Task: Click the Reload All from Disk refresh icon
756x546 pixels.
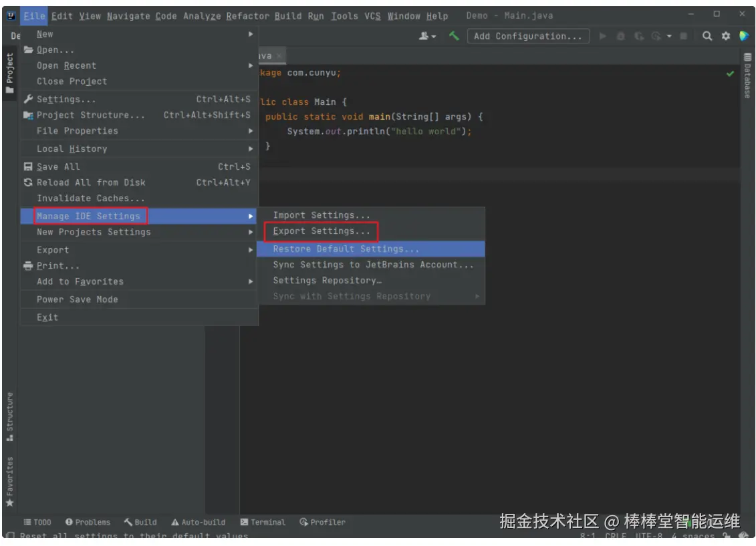Action: pyautogui.click(x=29, y=182)
